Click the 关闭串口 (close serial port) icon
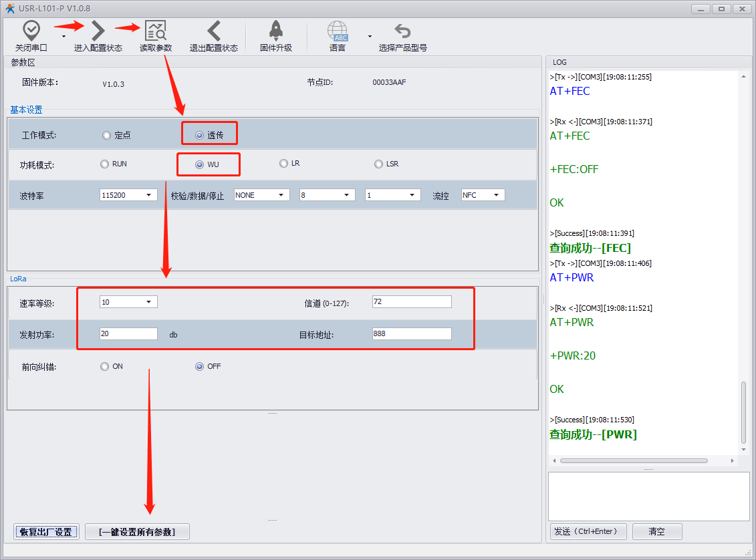 [31, 31]
